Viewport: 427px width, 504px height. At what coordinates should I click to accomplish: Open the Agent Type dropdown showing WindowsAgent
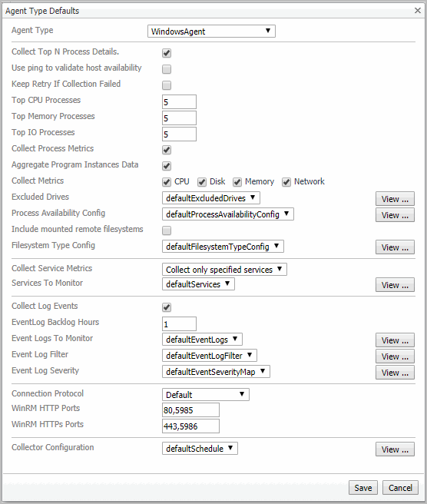[x=211, y=31]
